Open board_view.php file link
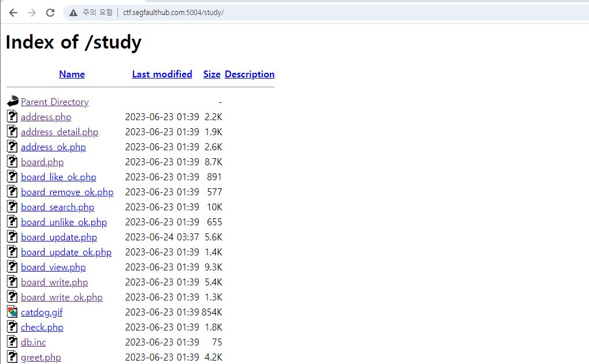Image resolution: width=589 pixels, height=364 pixels. (53, 267)
